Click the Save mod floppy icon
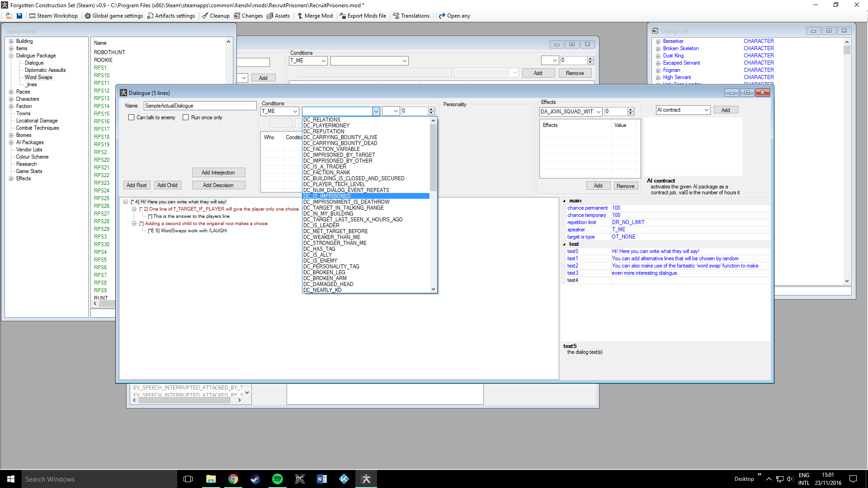Screen dimensions: 868x488 click(x=19, y=16)
